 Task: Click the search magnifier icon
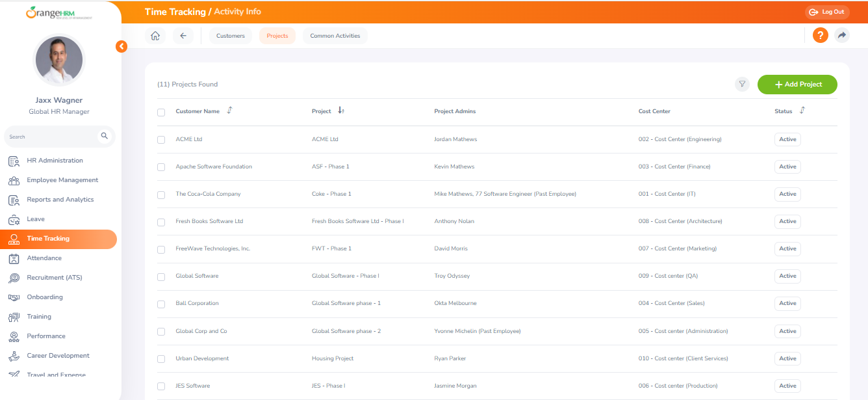coord(105,136)
